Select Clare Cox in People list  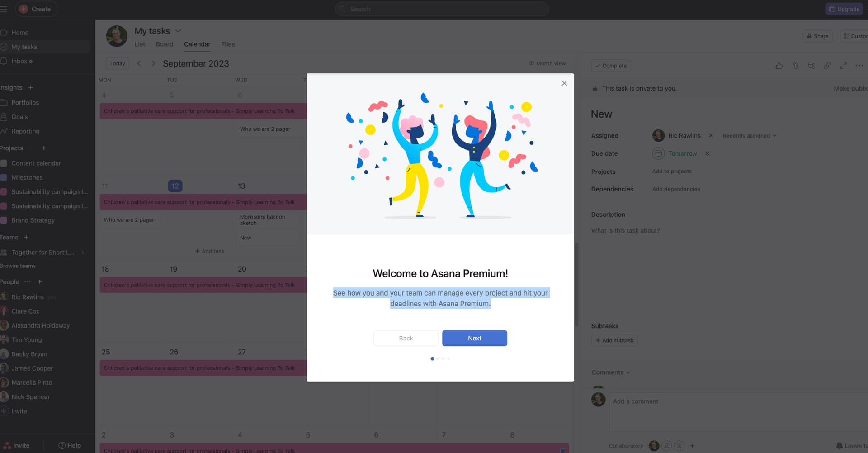click(x=25, y=311)
